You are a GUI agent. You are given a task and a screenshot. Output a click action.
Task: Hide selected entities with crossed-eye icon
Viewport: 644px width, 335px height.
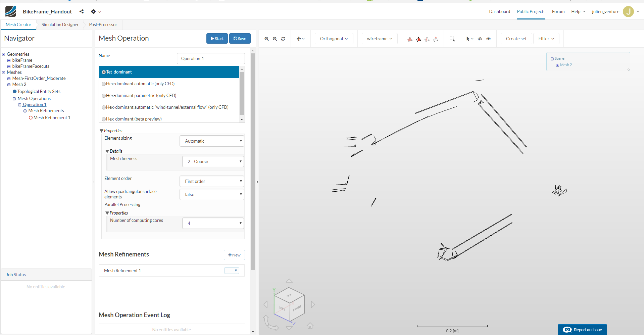480,39
